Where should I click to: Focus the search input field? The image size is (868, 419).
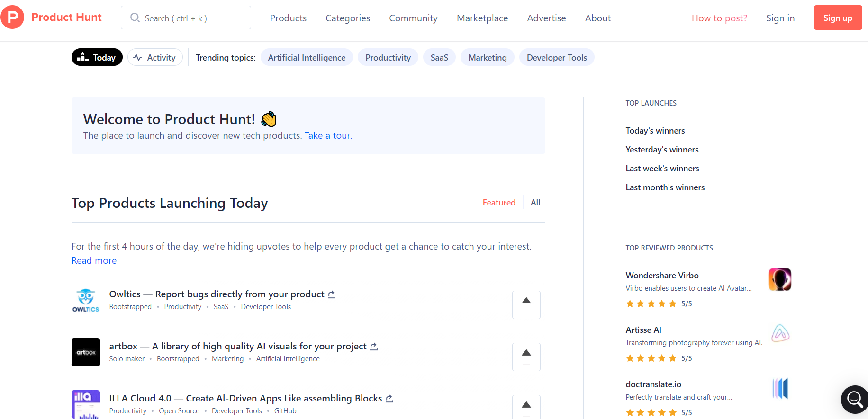(186, 18)
